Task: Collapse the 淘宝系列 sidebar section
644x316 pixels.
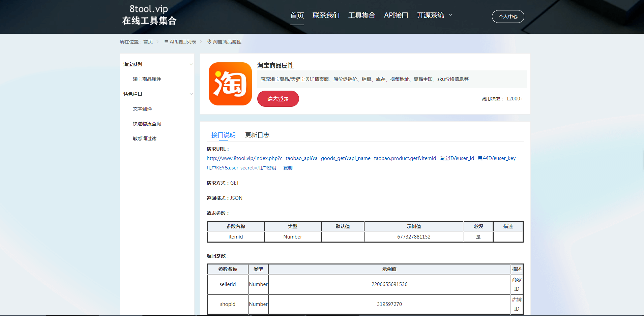Action: point(191,64)
